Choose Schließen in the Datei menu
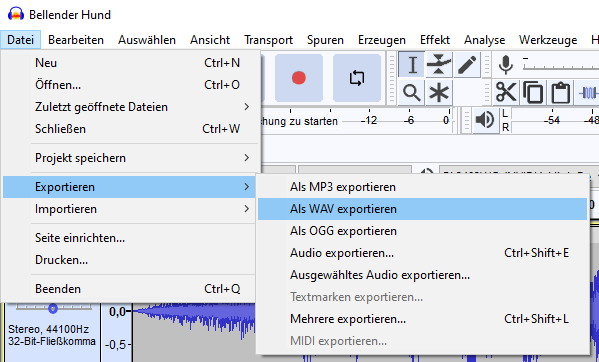This screenshot has height=362, width=599. [x=131, y=129]
